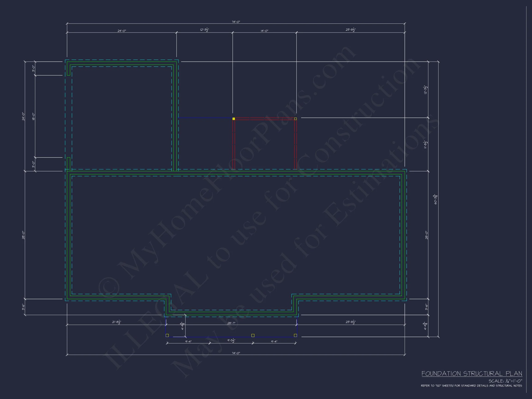Click the 12'-3½" horizontal dimension at top

pyautogui.click(x=204, y=30)
